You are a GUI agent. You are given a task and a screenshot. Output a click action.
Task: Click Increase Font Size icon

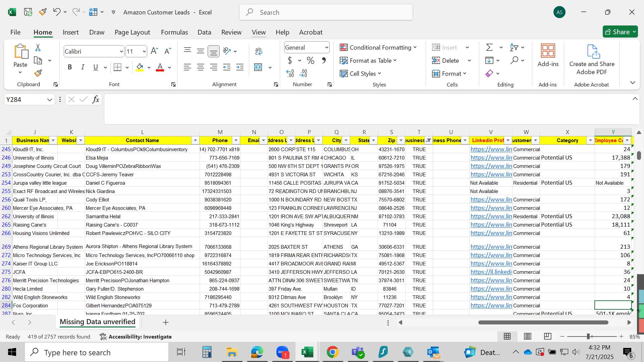tap(154, 51)
